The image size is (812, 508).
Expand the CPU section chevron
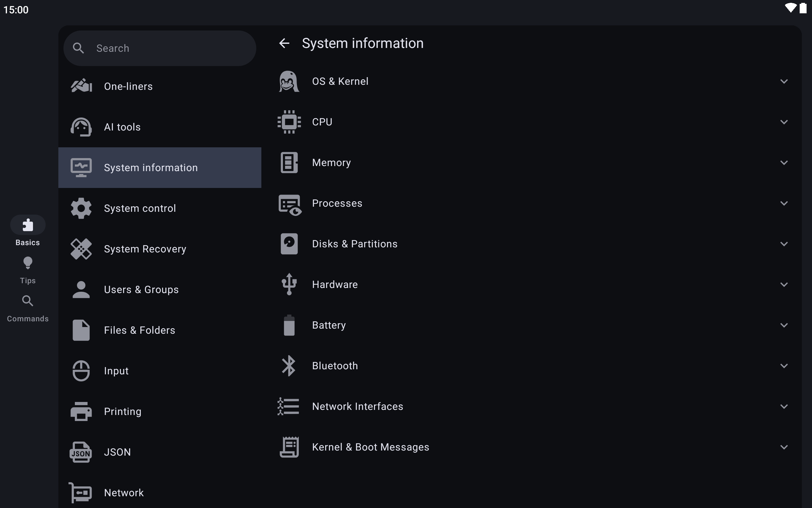click(x=784, y=122)
